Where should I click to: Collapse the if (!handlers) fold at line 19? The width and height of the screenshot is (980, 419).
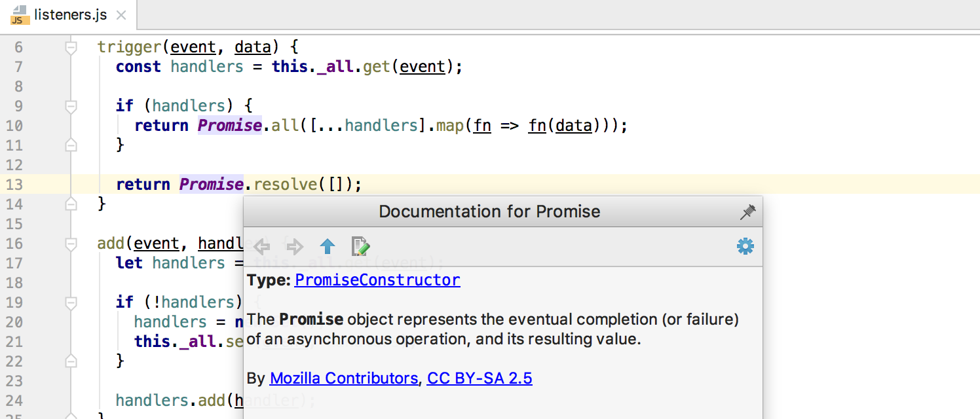(x=71, y=302)
